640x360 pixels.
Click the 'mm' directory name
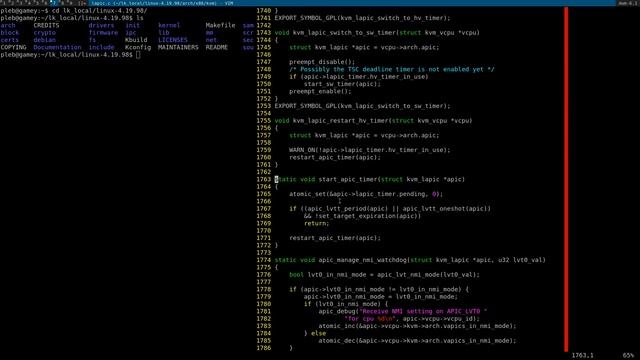tap(209, 33)
